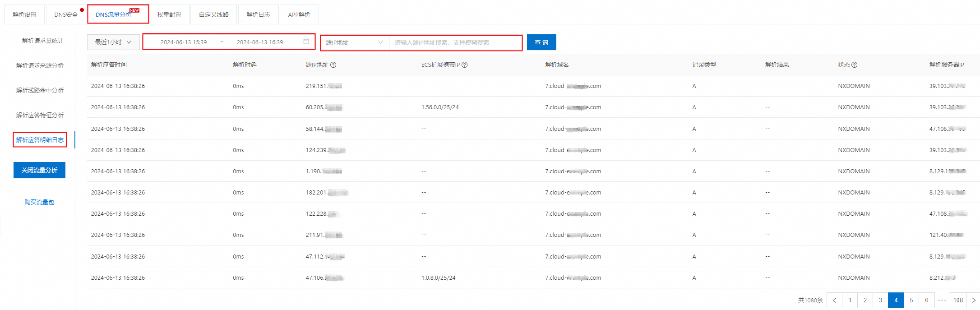Select 解析请求来源分析 in the sidebar
The width and height of the screenshot is (980, 310).
point(40,65)
